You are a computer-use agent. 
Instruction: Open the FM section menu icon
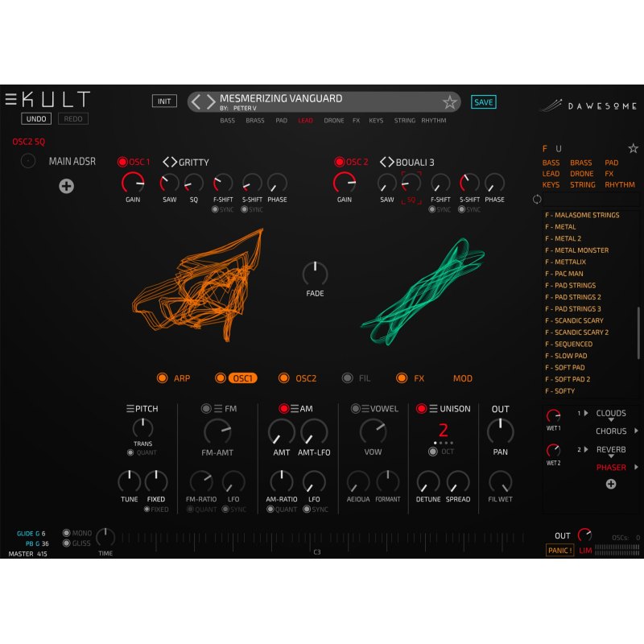coord(218,409)
